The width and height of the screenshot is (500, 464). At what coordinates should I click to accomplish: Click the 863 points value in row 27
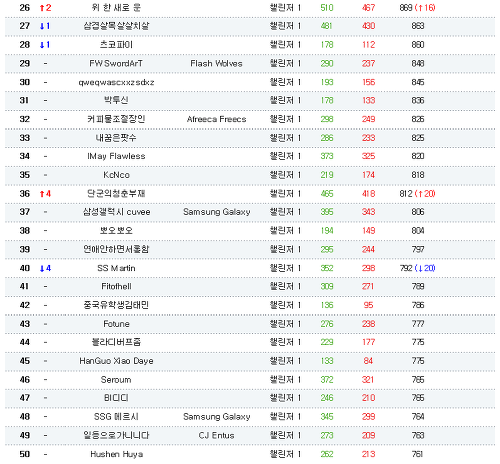tap(418, 26)
